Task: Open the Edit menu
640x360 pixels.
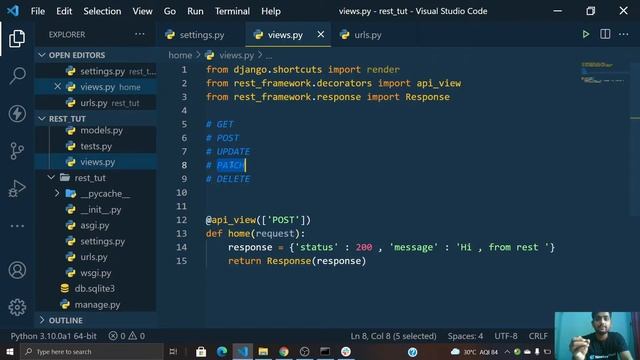Action: pos(64,11)
